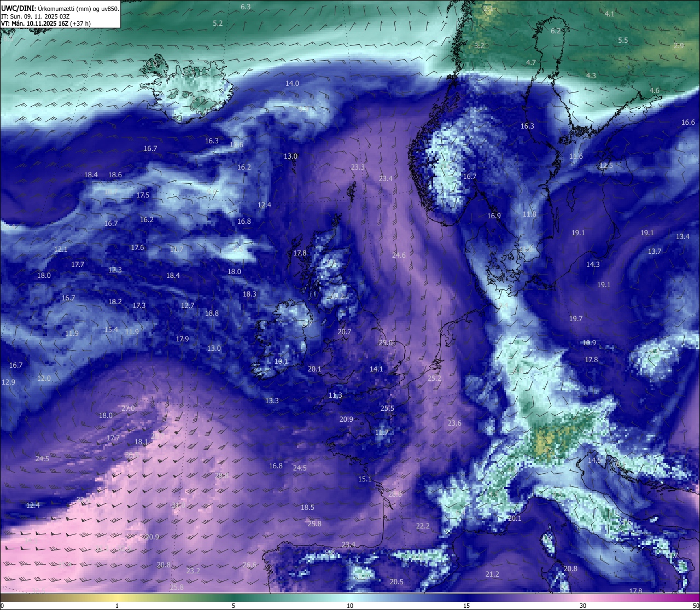Click the '6.2' value over Scandinavia
The width and height of the screenshot is (700, 610).
tap(556, 31)
